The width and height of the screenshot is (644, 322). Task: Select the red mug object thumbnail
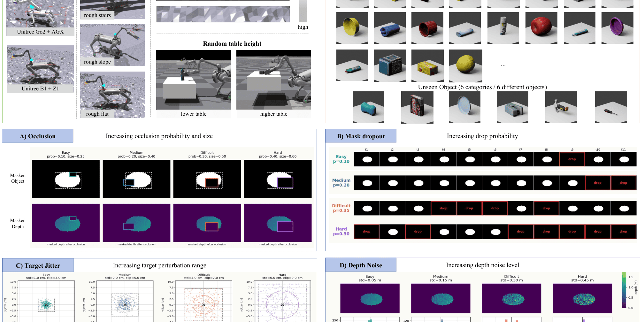[x=427, y=28]
